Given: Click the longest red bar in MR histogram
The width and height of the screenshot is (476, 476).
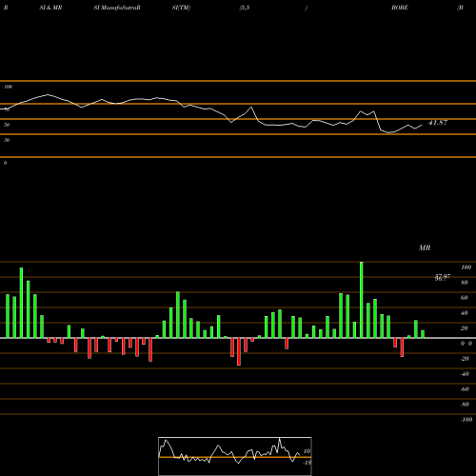Looking at the screenshot, I should tap(239, 351).
